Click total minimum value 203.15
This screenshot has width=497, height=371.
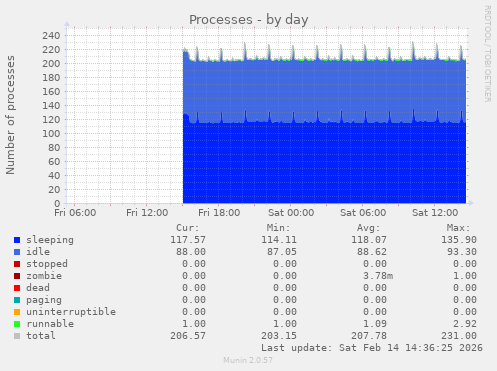[279, 336]
